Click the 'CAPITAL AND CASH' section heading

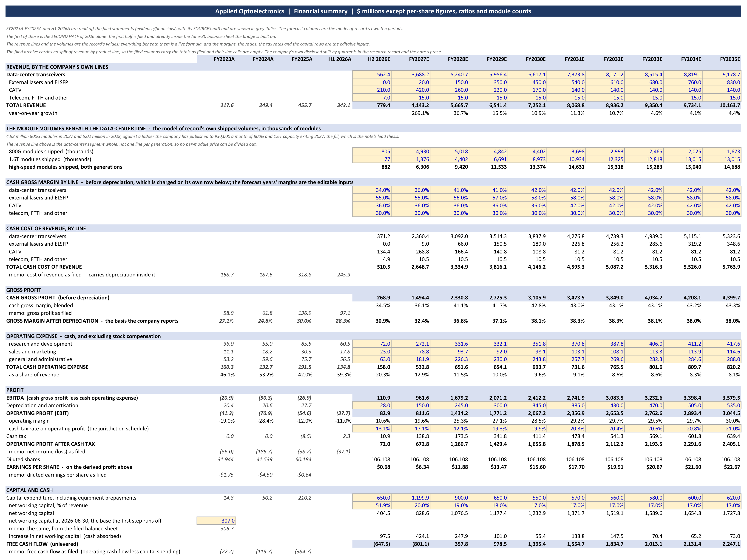29,490
